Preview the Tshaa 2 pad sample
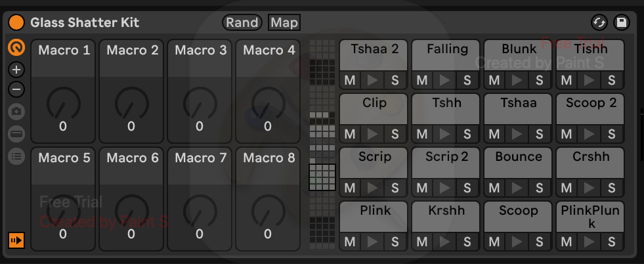The height and width of the screenshot is (264, 644). [x=373, y=80]
